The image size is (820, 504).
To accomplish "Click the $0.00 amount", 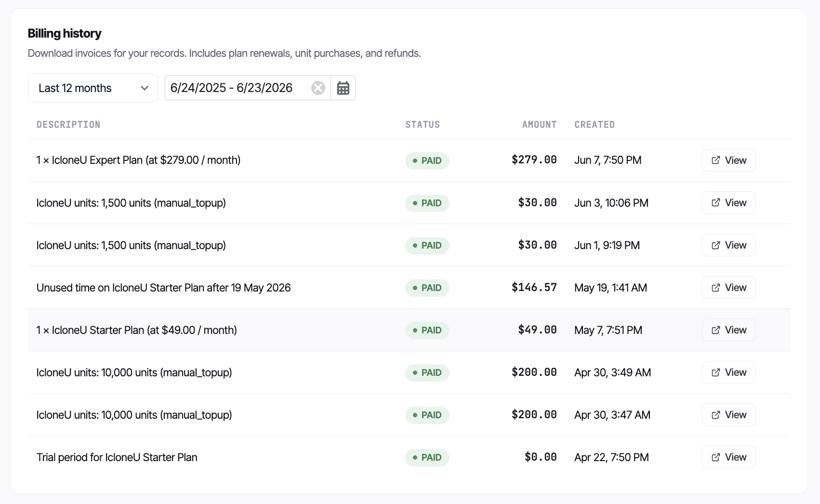I will [541, 457].
